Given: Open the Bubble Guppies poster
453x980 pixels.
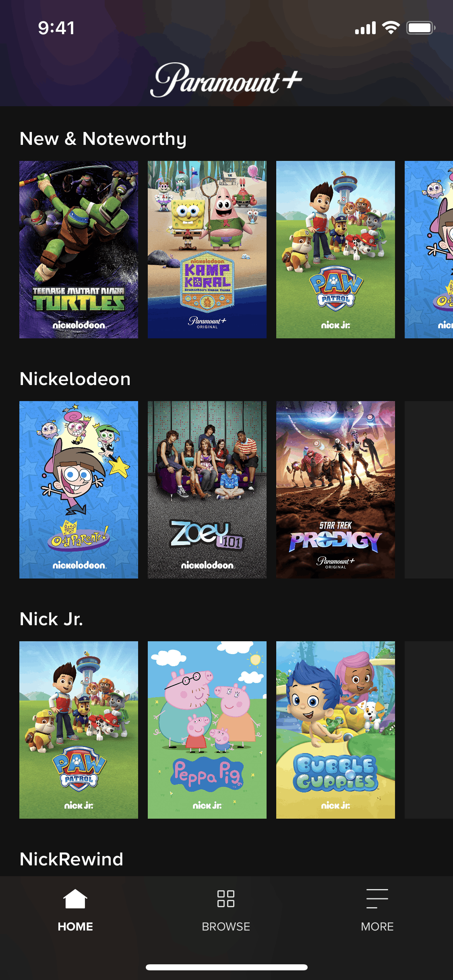Looking at the screenshot, I should [x=335, y=730].
